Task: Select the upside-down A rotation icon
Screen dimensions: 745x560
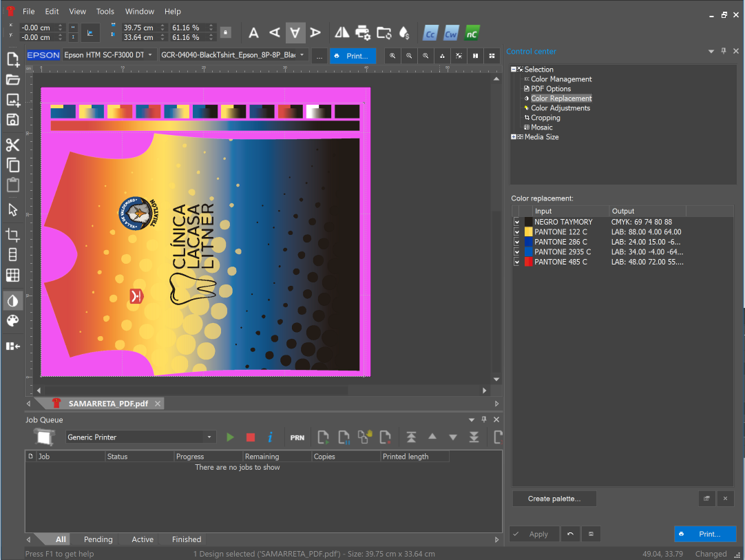Action: pos(295,33)
